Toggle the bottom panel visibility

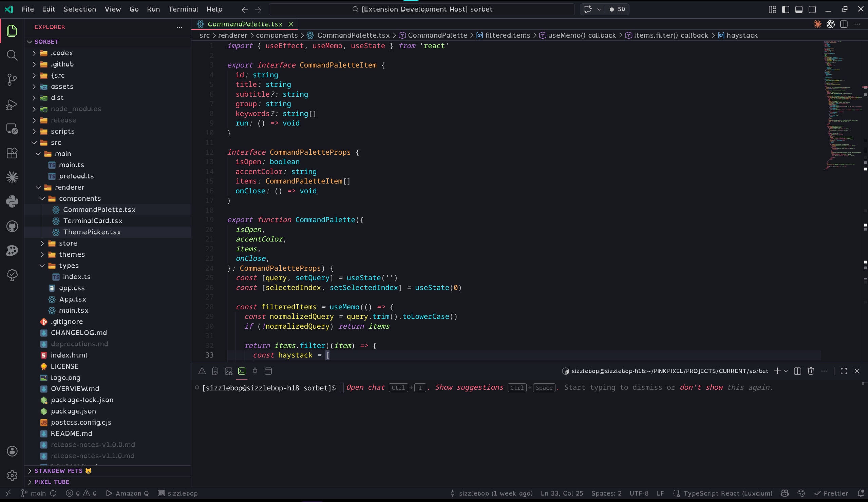click(799, 9)
